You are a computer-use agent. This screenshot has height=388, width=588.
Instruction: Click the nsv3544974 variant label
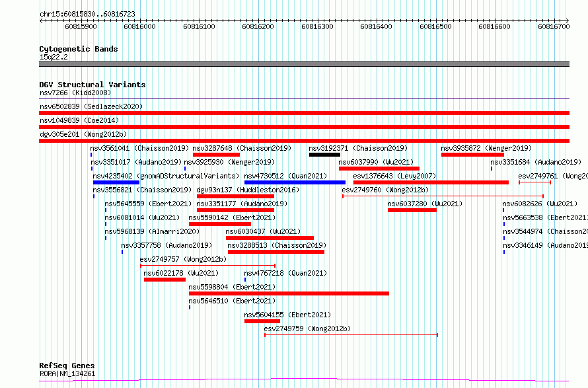tap(545, 231)
